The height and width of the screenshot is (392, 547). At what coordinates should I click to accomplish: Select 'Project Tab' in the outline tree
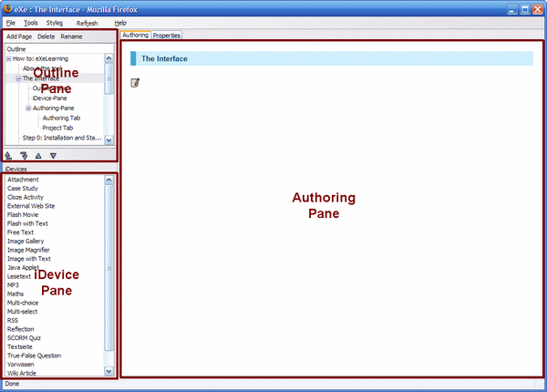tap(57, 128)
